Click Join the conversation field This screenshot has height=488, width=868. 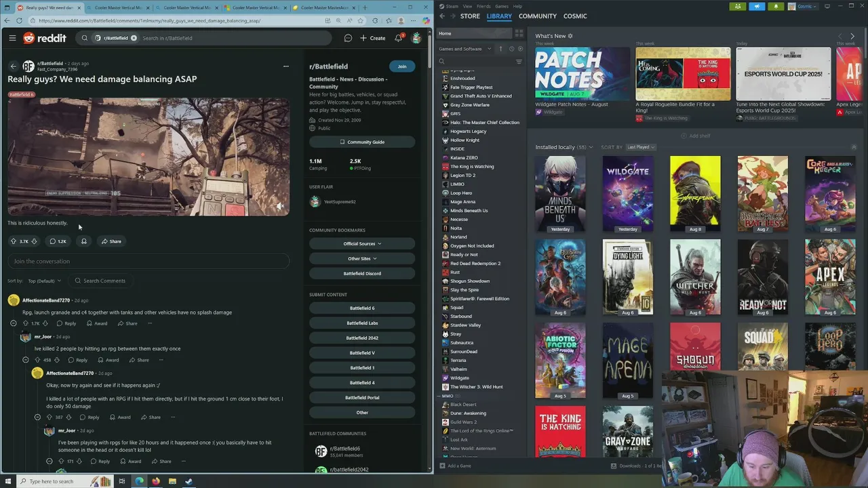point(149,261)
